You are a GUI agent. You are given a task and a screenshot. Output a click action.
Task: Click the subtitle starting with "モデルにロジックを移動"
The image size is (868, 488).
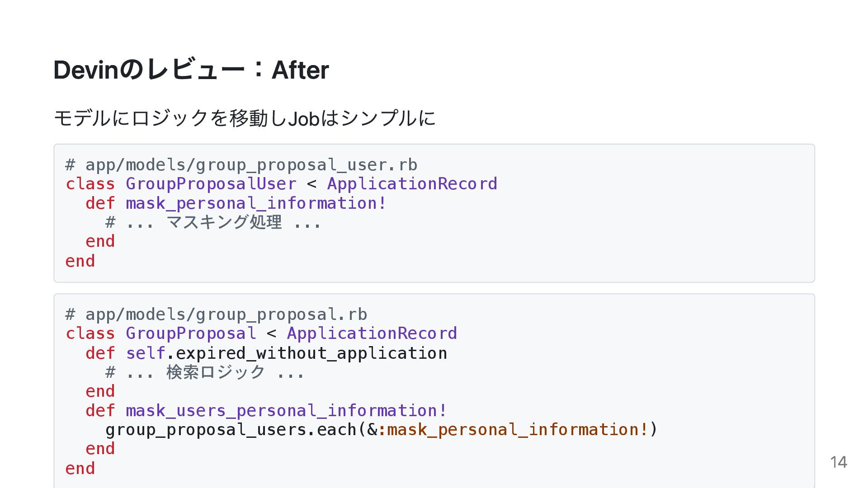tap(244, 118)
